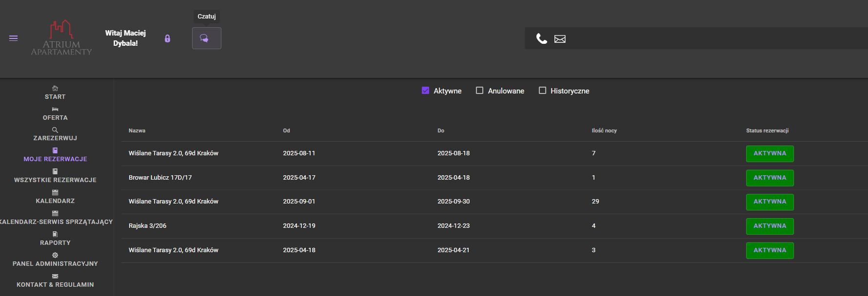Click the Atrium Apartamenty logo
Viewport: 868px width, 296px height.
(61, 38)
